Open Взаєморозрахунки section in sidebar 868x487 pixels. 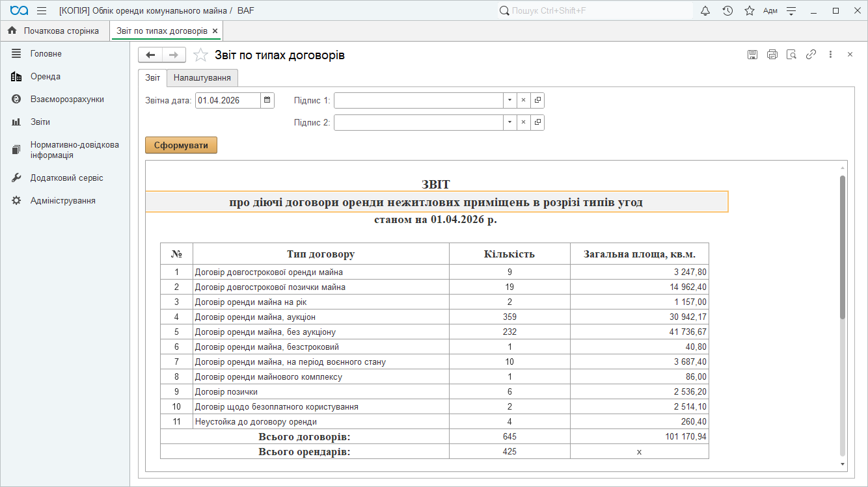[67, 99]
